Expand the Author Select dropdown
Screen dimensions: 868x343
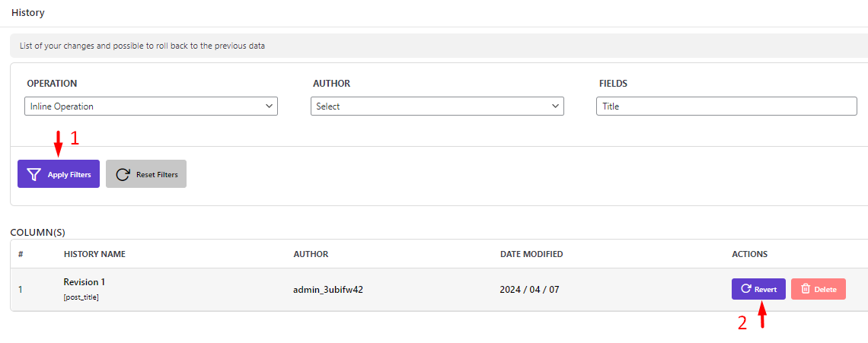coord(437,106)
